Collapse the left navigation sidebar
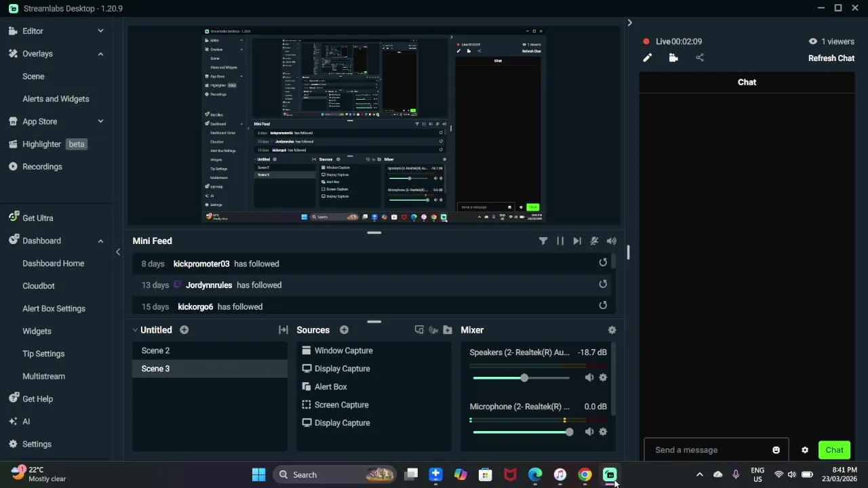868x488 pixels. [118, 252]
